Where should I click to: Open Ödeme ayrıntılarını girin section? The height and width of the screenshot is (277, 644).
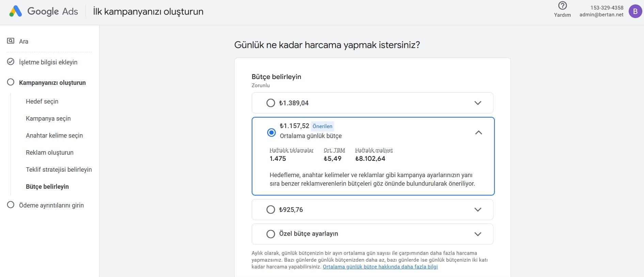[51, 205]
